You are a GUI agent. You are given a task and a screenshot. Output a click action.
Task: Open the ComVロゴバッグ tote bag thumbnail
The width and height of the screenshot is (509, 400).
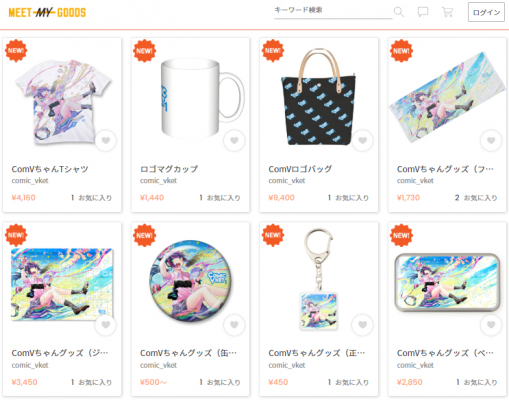tap(319, 97)
